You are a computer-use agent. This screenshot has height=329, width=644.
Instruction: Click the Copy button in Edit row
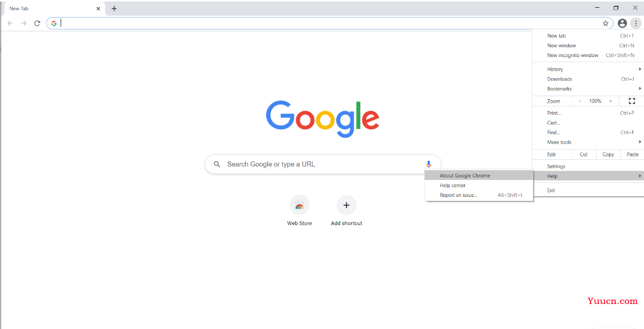[608, 154]
